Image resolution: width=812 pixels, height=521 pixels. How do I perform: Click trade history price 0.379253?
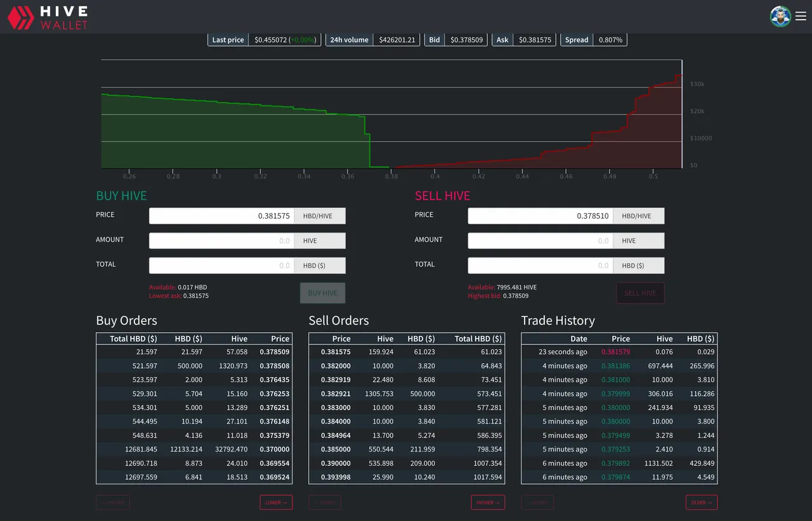click(x=615, y=449)
